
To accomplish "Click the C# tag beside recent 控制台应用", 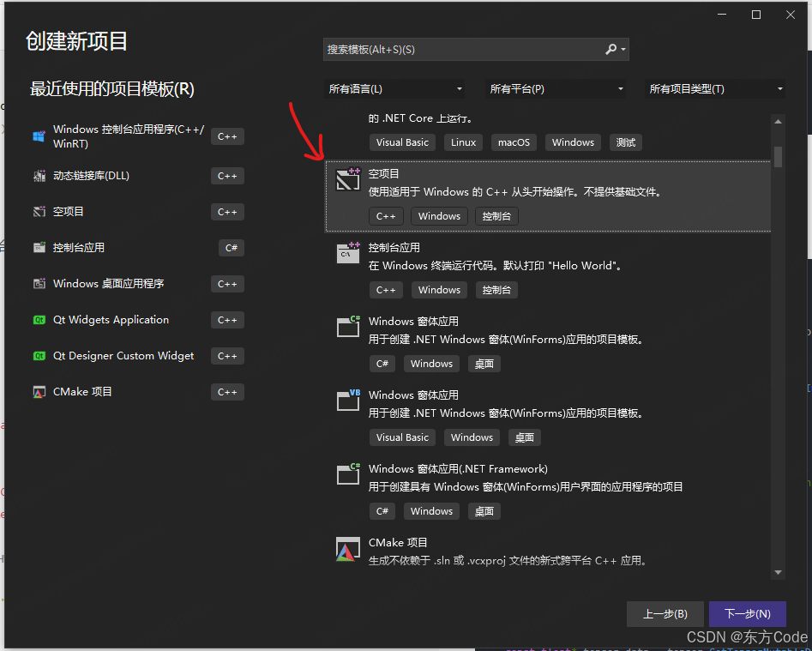I will [231, 248].
